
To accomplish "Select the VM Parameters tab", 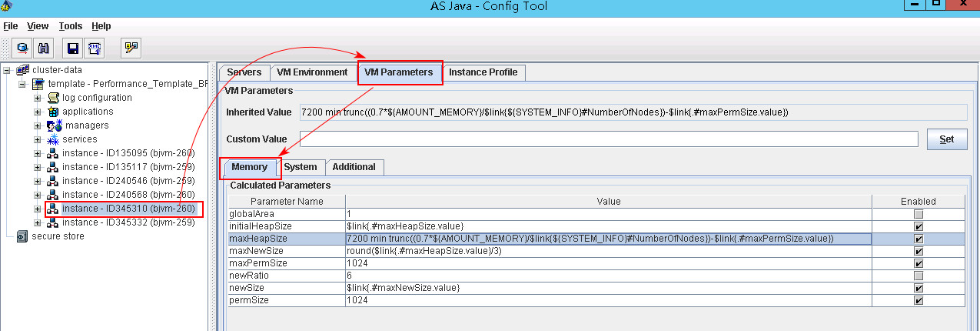I will pyautogui.click(x=399, y=73).
